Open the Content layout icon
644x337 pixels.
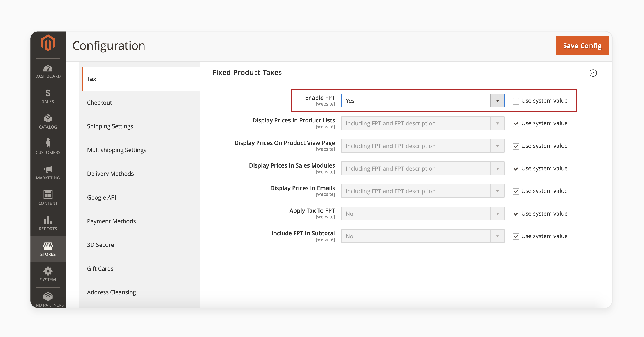coord(48,195)
